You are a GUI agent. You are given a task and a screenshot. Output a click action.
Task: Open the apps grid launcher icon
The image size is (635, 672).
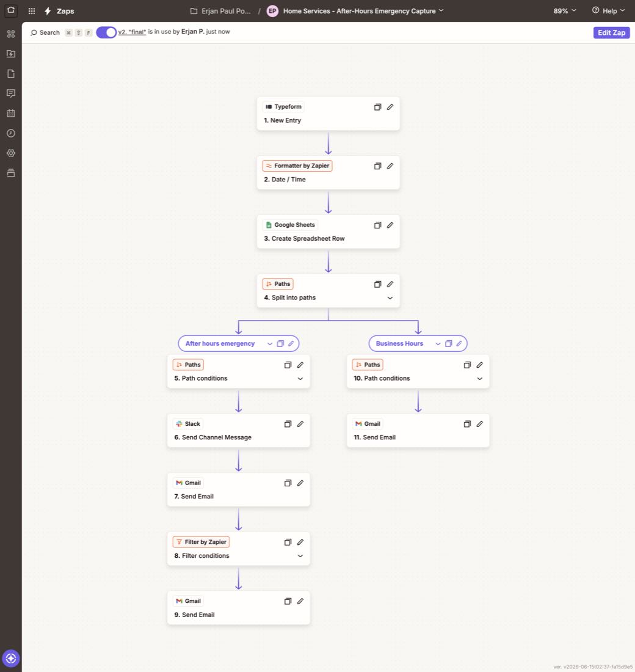(32, 11)
